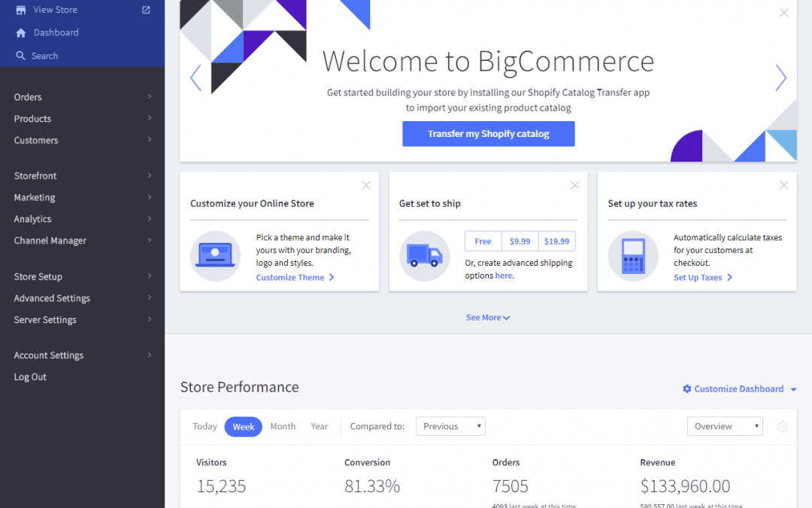Open the Compared to Previous dropdown
This screenshot has width=812, height=508.
[450, 426]
